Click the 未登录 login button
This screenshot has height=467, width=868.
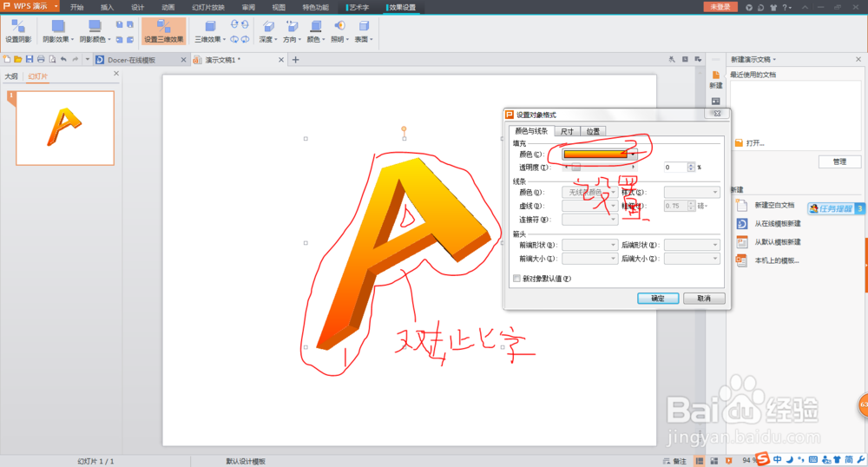(720, 7)
